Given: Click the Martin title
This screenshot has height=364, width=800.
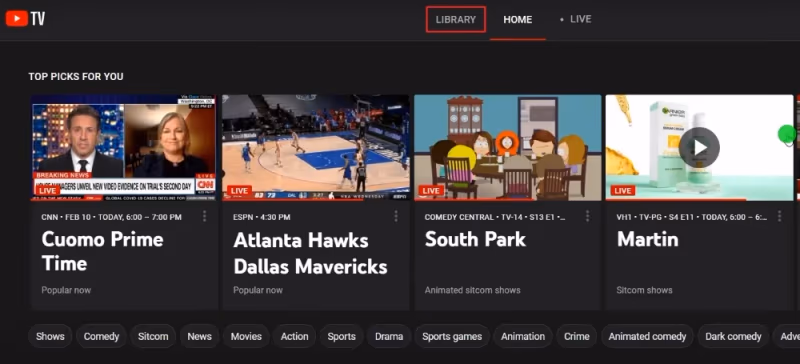Looking at the screenshot, I should coord(647,239).
